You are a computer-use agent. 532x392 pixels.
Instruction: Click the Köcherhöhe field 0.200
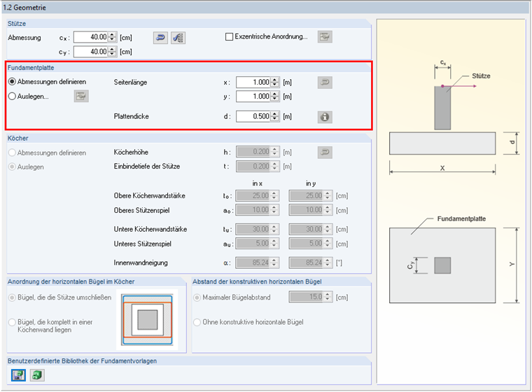[253, 152]
